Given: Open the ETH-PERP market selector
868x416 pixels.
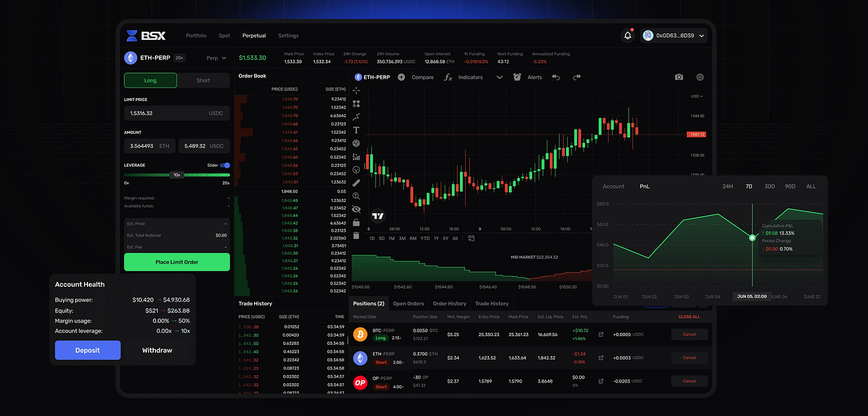Looking at the screenshot, I should 155,58.
